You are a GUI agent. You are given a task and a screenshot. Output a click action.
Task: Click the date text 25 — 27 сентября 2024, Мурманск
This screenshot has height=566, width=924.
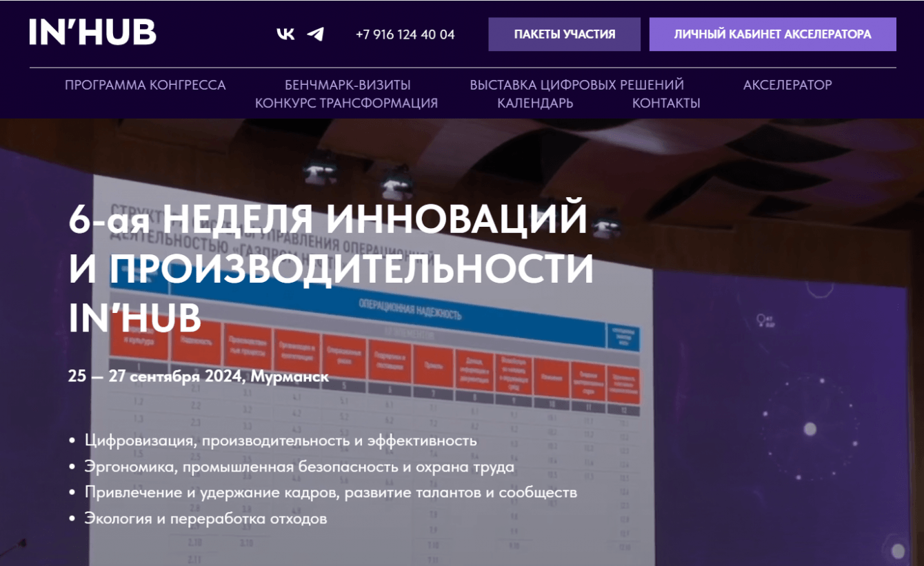coord(199,377)
